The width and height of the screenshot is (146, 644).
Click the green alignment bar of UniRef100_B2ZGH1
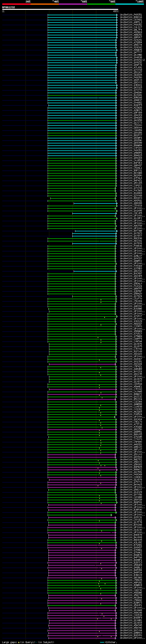tap(82, 95)
